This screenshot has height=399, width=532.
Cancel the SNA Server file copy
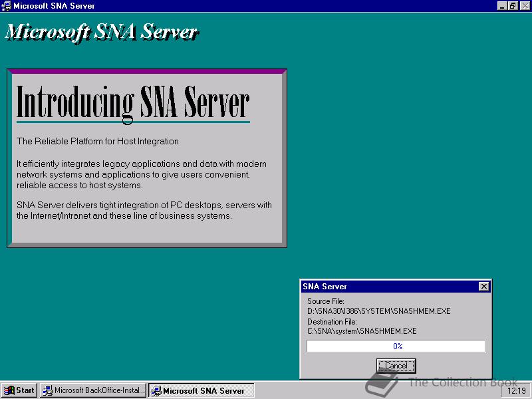396,366
